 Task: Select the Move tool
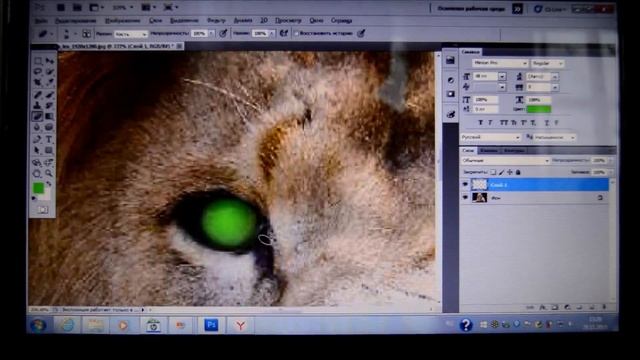49,61
